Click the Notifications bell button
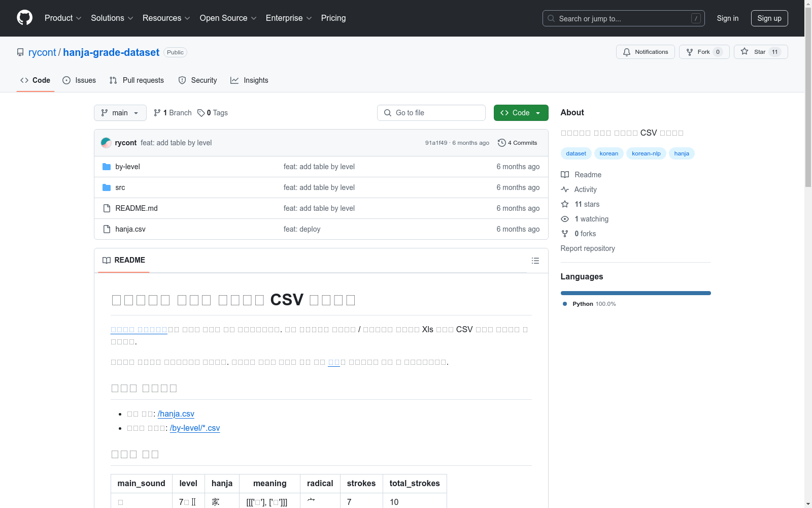The width and height of the screenshot is (812, 508). click(x=646, y=52)
